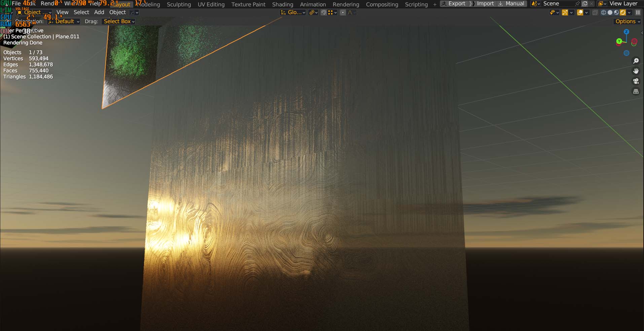Click the Scene name field
644x331 pixels.
coord(555,4)
